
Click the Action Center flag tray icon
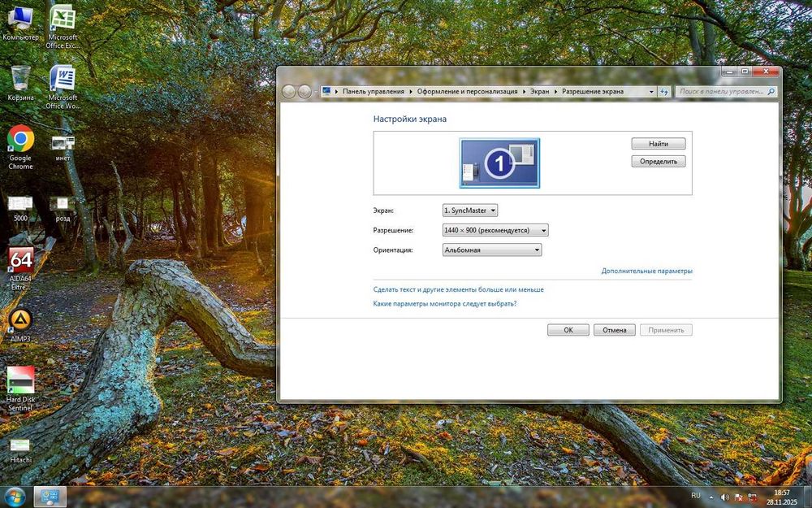pyautogui.click(x=739, y=497)
